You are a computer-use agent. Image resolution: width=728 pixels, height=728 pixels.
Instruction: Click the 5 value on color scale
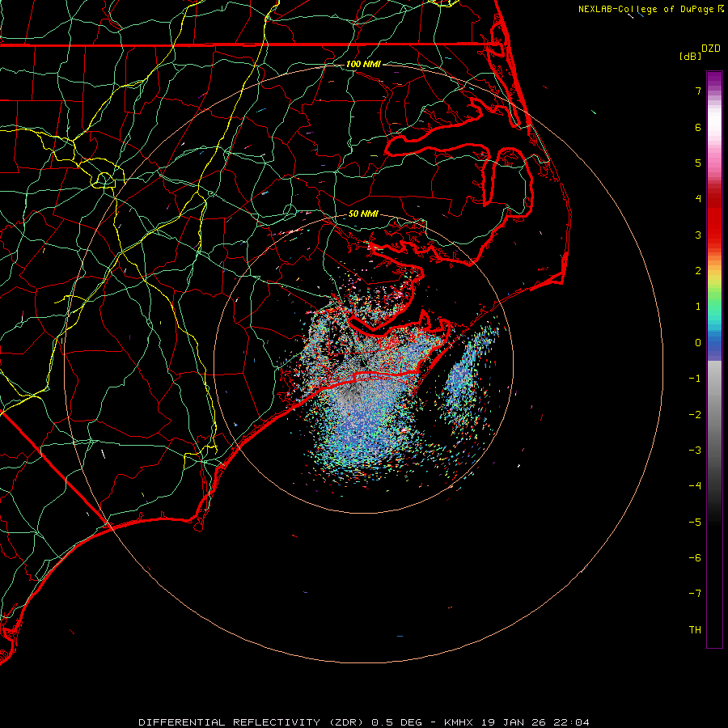(x=698, y=163)
